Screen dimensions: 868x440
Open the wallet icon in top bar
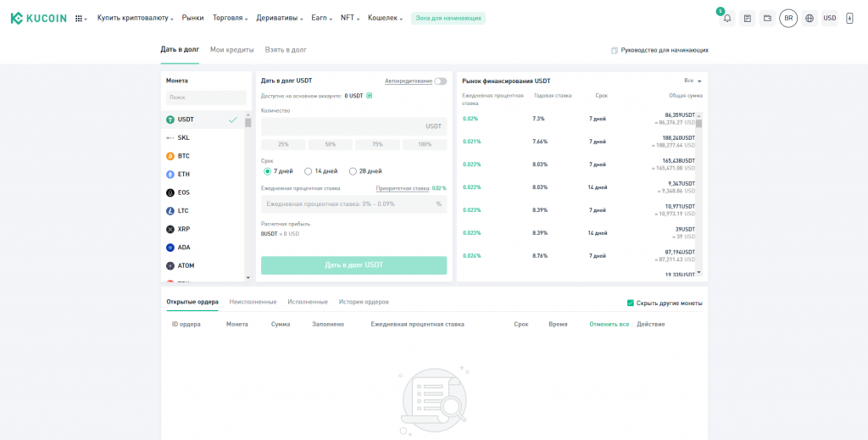tap(767, 19)
